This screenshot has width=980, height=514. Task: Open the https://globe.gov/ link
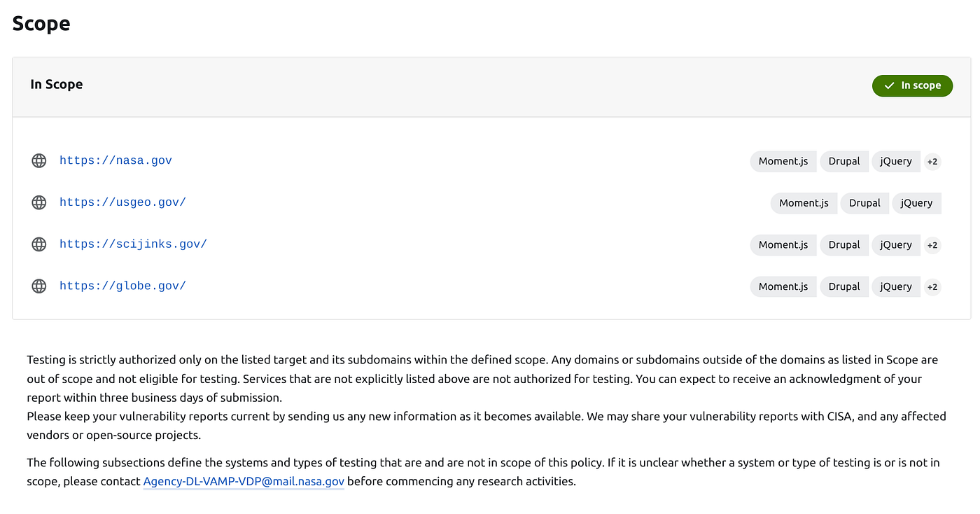pos(122,286)
